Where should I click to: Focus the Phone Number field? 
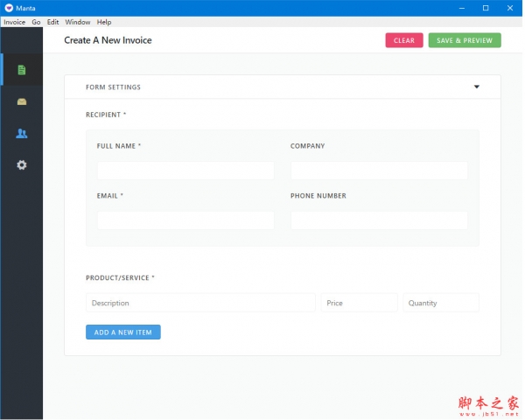[379, 220]
